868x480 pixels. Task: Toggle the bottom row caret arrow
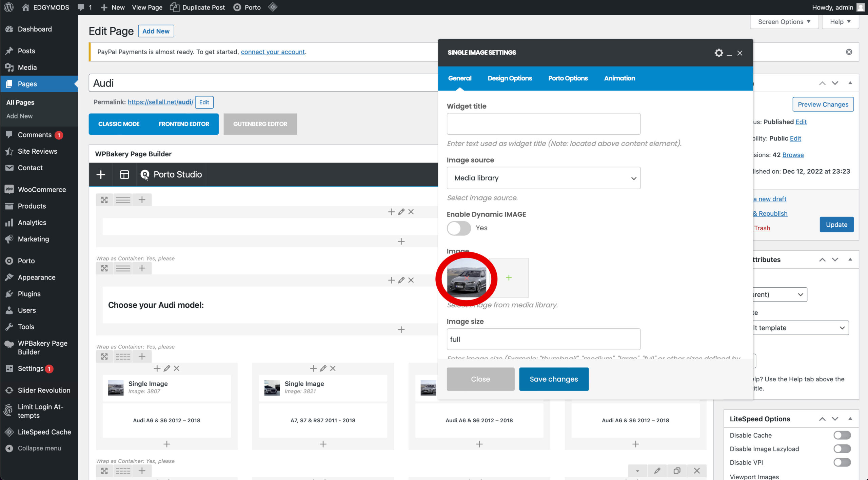click(637, 471)
